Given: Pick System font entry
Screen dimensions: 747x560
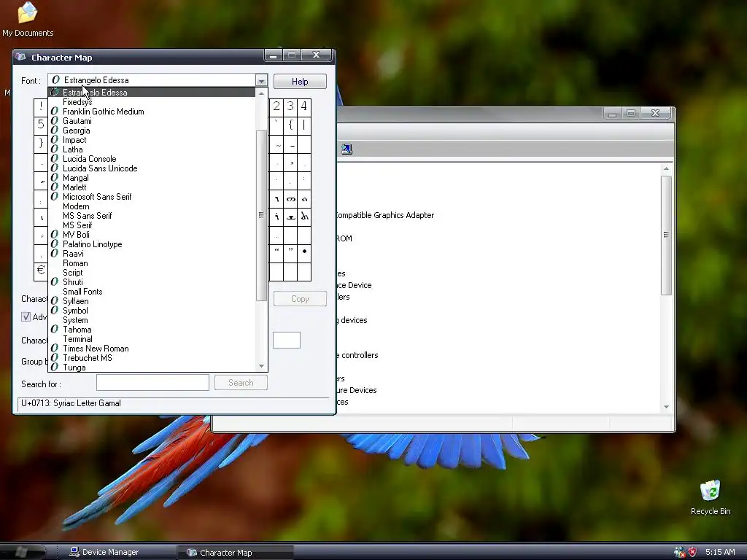Looking at the screenshot, I should click(152, 320).
